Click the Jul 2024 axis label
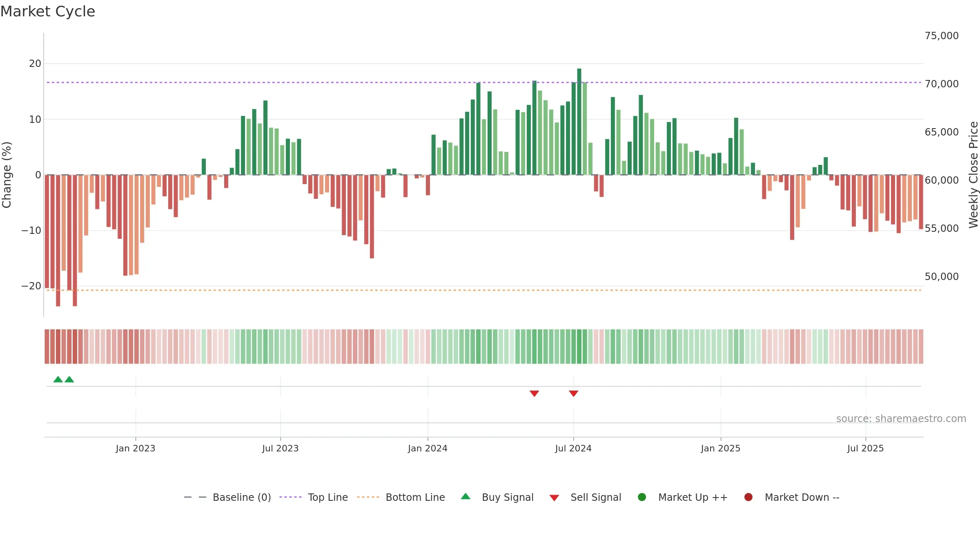This screenshot has height=551, width=980. 573,449
